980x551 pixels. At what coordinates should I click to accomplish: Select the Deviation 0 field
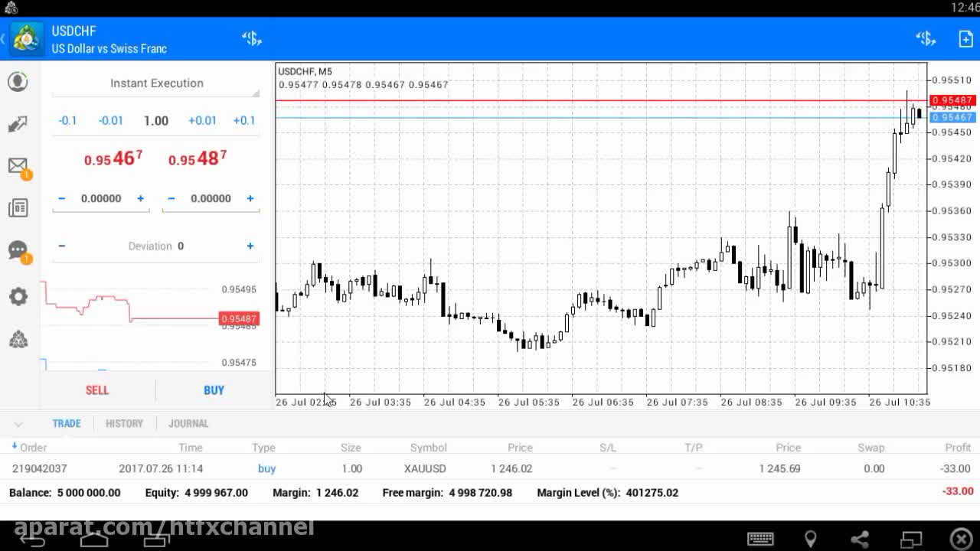[156, 246]
